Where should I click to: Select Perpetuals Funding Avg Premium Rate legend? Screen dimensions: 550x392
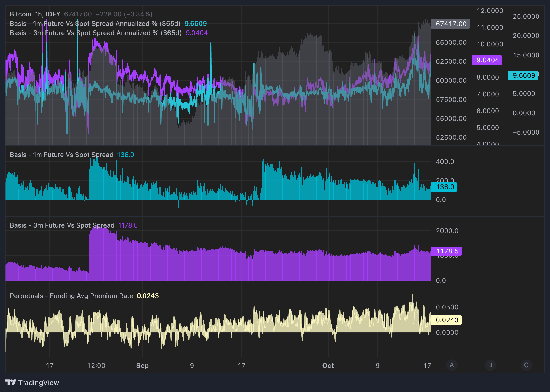coord(72,296)
